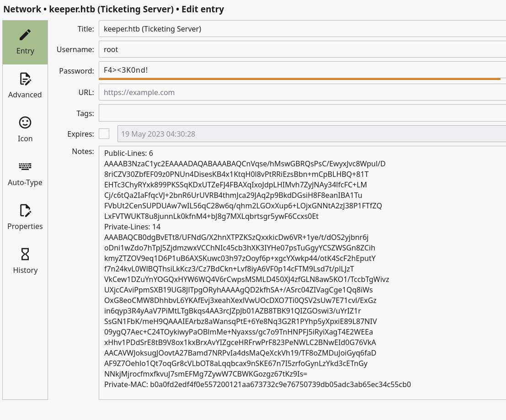Click the note line starting NNkjMjrocfmxfkvuJ7

(206, 374)
